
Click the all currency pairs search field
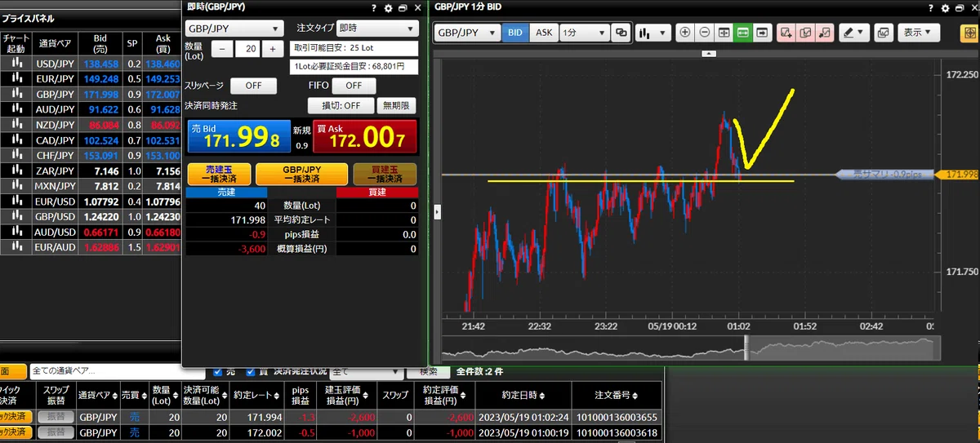point(118,371)
